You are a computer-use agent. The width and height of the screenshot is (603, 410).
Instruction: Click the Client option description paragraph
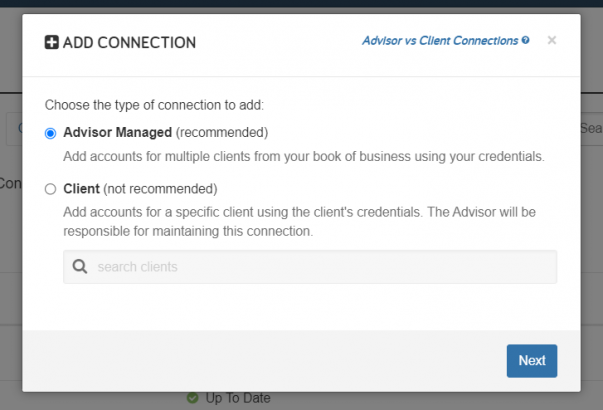[x=300, y=222]
